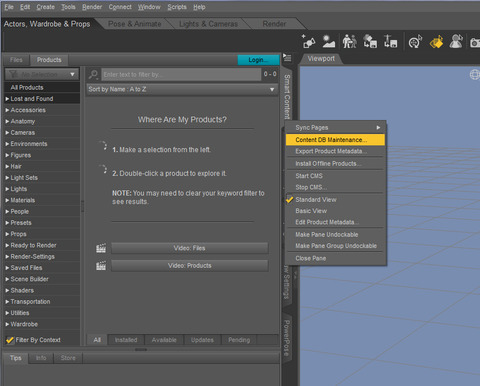Click the magnifier search icon
Screen dimensions: 480x386
pyautogui.click(x=93, y=74)
